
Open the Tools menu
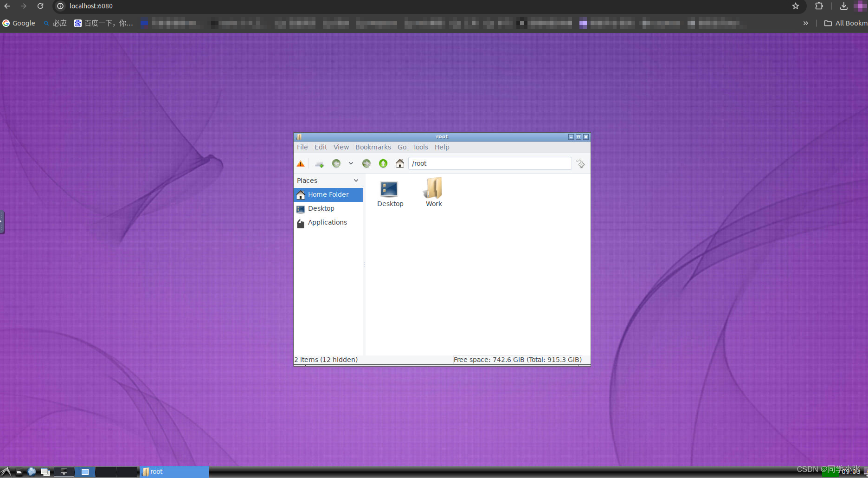click(x=420, y=147)
